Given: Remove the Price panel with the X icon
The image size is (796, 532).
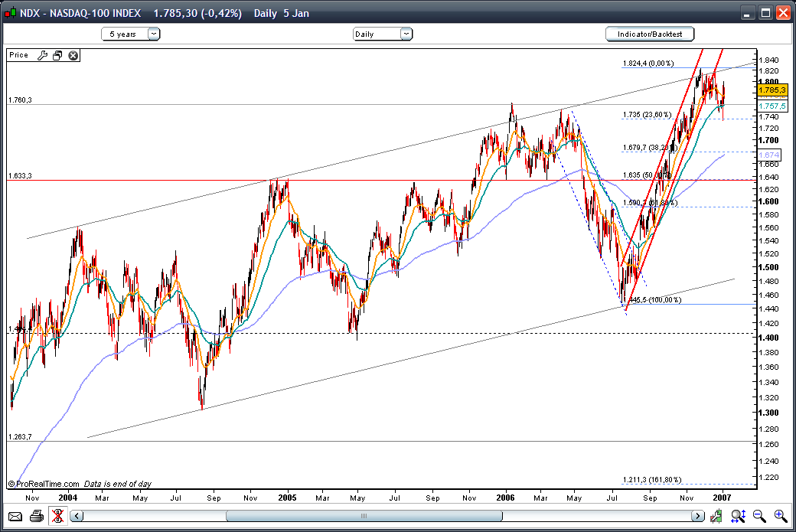Looking at the screenshot, I should [x=73, y=55].
